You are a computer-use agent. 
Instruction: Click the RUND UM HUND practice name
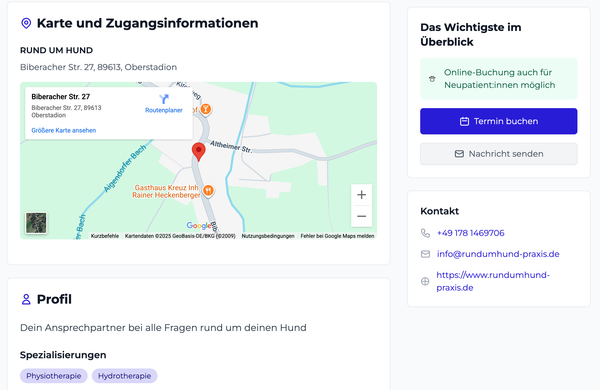[x=56, y=51]
